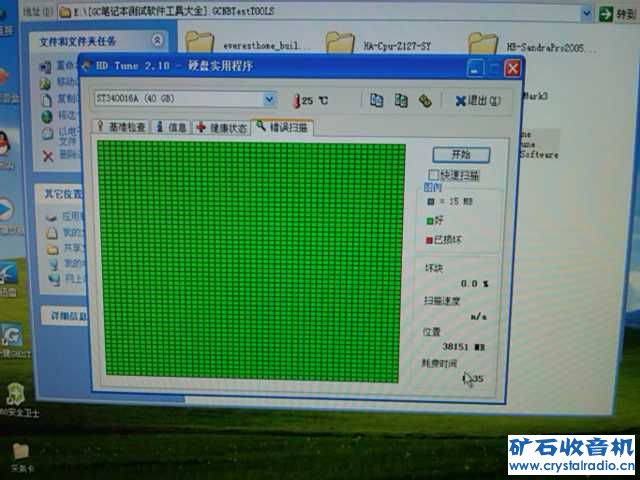
Task: Select the 错误扫描 error scan tab
Action: click(x=283, y=127)
